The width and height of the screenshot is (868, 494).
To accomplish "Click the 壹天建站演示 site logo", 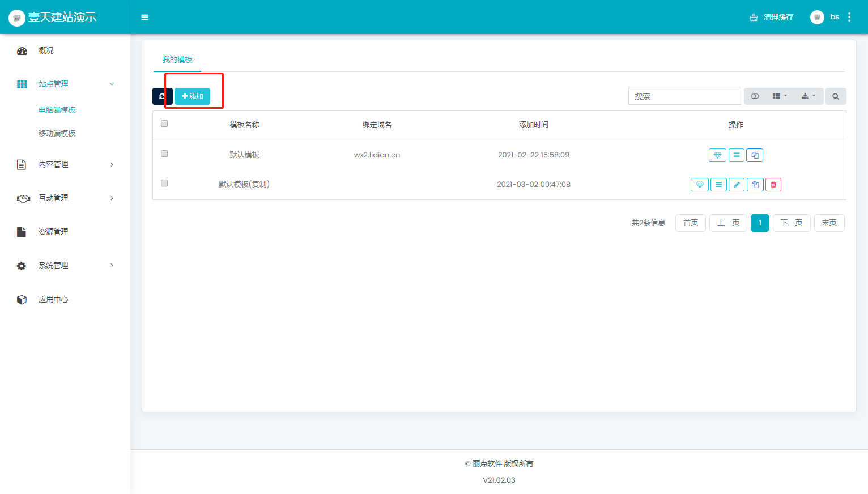I will (x=53, y=18).
